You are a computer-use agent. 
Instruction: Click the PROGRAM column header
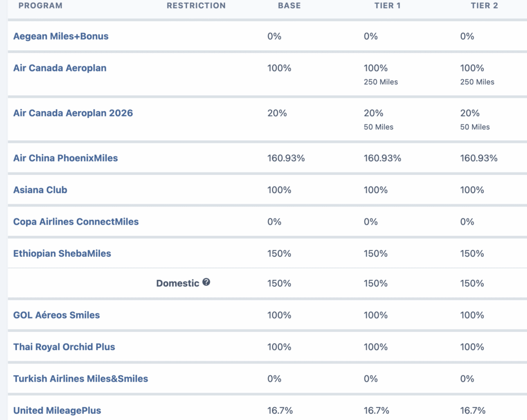click(40, 6)
